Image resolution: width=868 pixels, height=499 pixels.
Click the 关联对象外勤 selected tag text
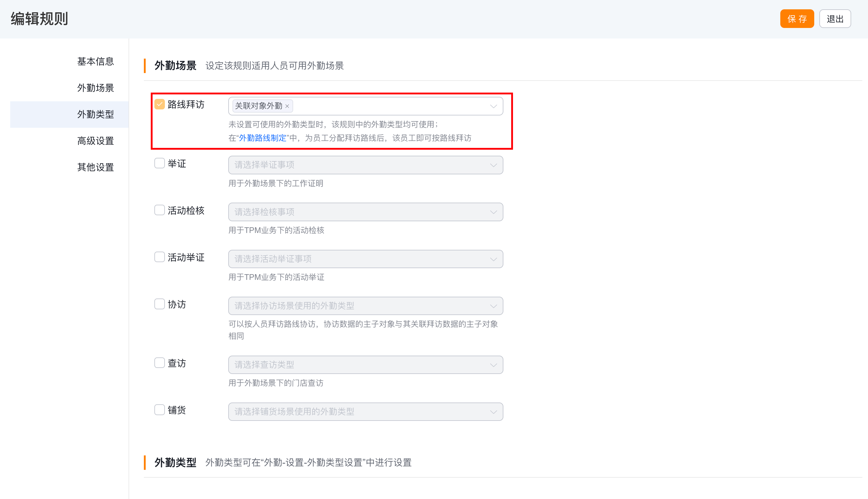(x=259, y=106)
